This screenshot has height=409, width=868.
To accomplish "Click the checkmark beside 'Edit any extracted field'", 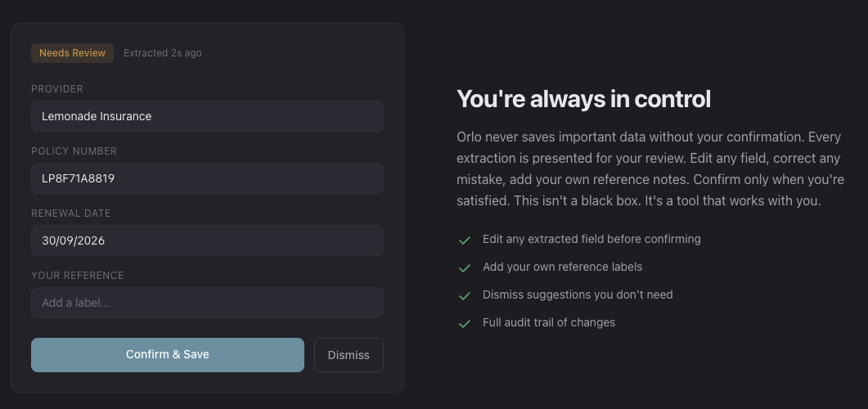I will [465, 240].
